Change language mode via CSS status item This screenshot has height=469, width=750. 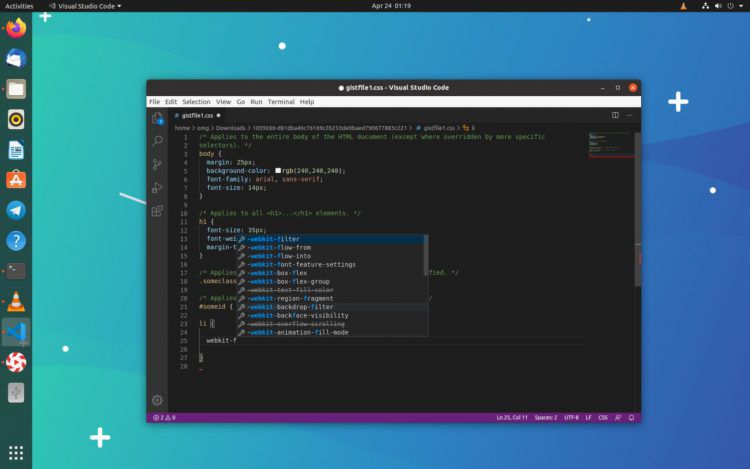(x=603, y=417)
